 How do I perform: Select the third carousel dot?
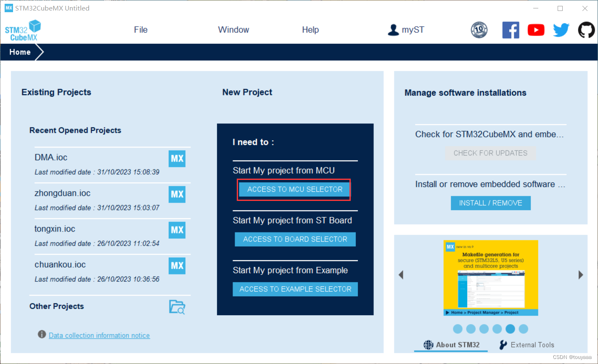click(x=484, y=329)
